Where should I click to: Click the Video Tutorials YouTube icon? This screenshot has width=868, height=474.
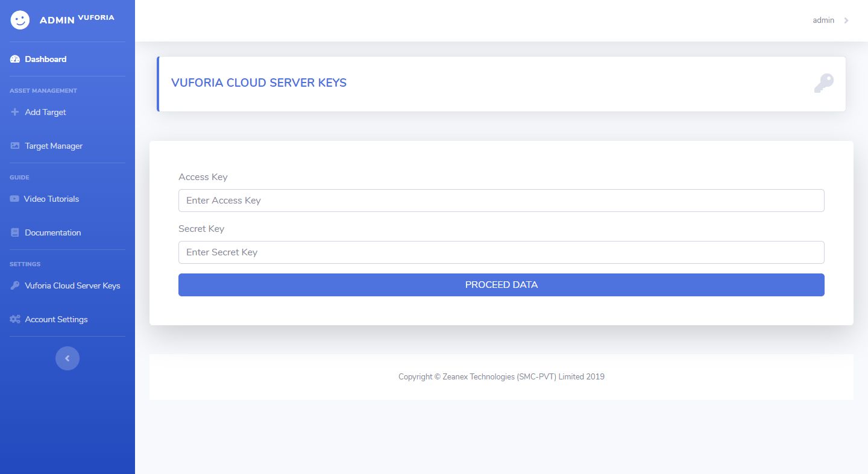tap(14, 199)
